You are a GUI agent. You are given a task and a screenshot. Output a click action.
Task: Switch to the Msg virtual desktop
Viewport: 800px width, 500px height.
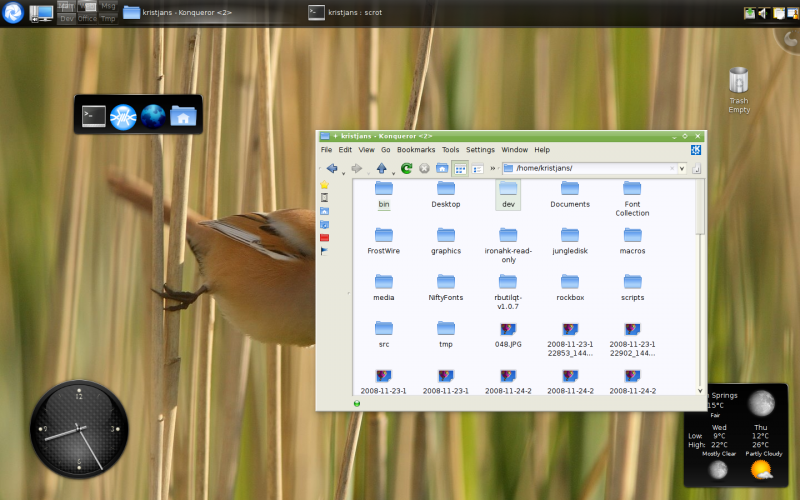click(x=108, y=6)
